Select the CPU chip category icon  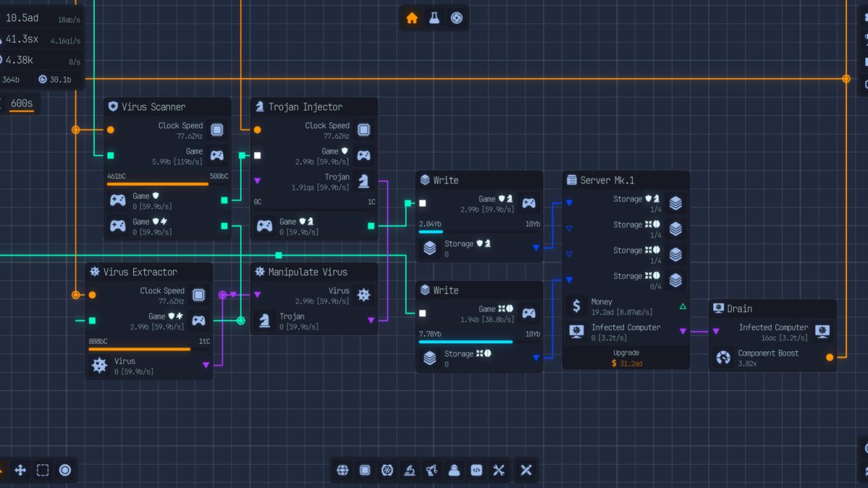tap(365, 471)
